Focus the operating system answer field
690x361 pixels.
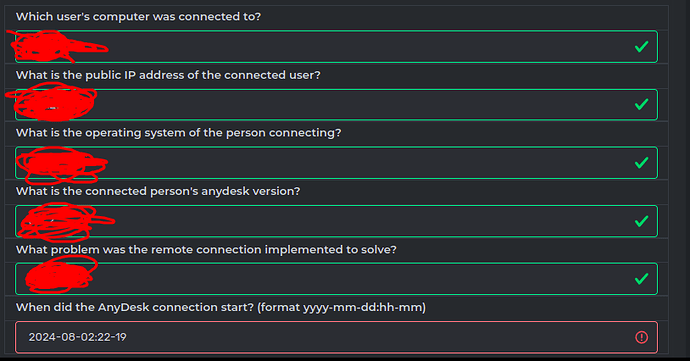(336, 163)
